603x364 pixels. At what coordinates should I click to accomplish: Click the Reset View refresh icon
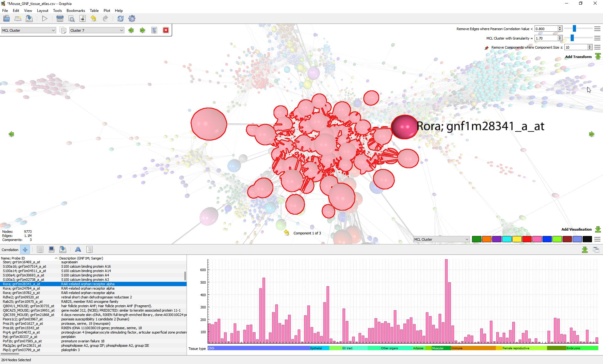pyautogui.click(x=120, y=19)
